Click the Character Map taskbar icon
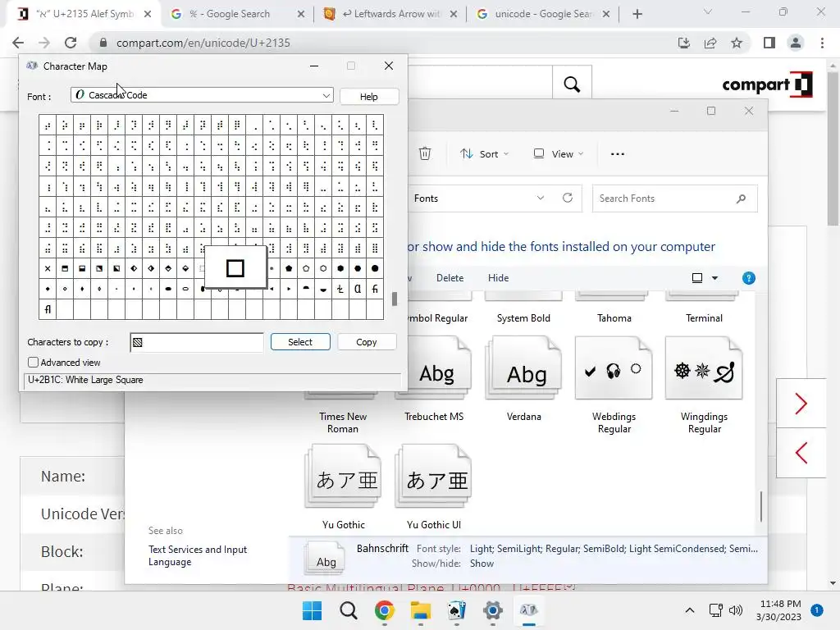The height and width of the screenshot is (630, 840). pos(529,610)
